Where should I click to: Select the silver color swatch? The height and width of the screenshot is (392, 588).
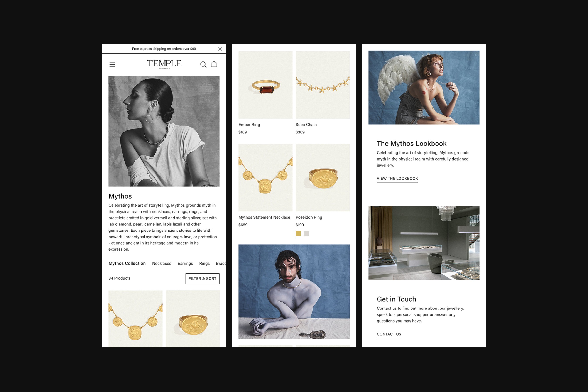click(306, 233)
